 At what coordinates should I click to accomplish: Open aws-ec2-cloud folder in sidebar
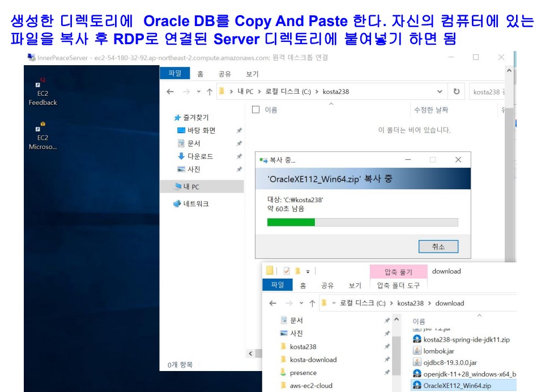click(x=306, y=386)
